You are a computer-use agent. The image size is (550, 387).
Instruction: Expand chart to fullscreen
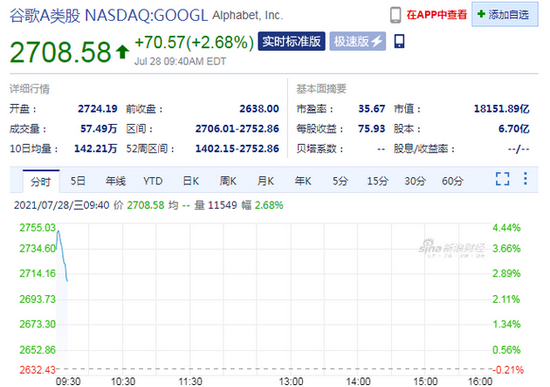click(503, 179)
